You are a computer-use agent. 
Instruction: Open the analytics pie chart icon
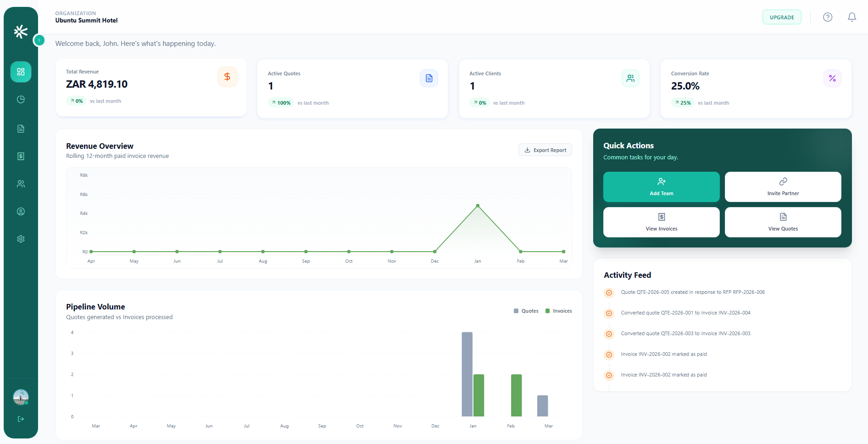(x=21, y=99)
